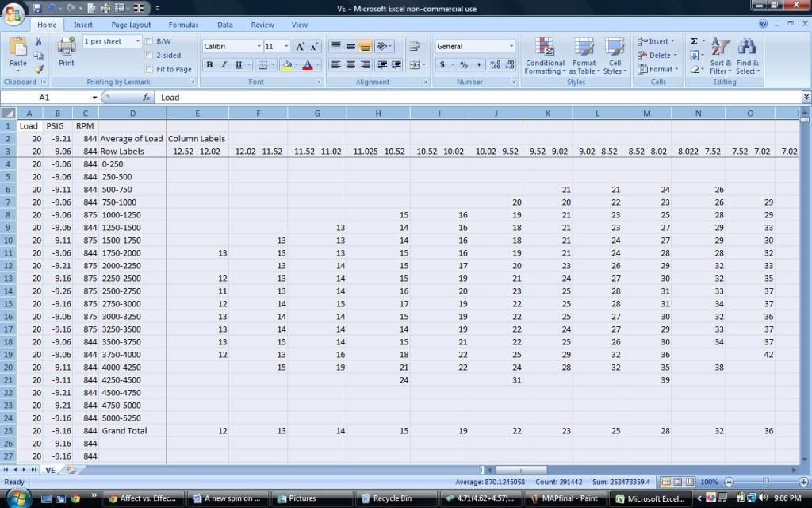Open the Review tab

coord(262,25)
